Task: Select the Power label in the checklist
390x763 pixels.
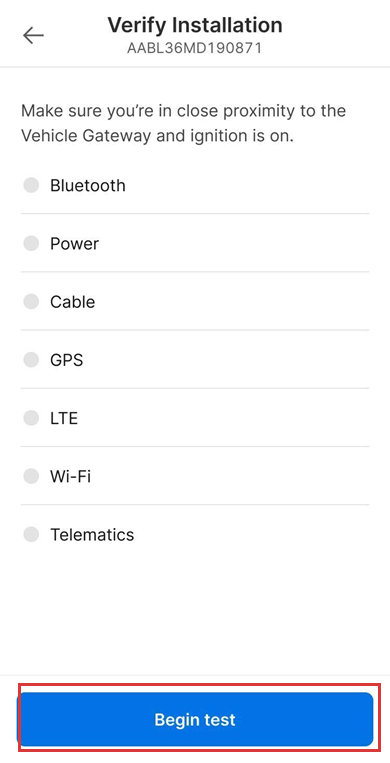Action: pyautogui.click(x=74, y=243)
